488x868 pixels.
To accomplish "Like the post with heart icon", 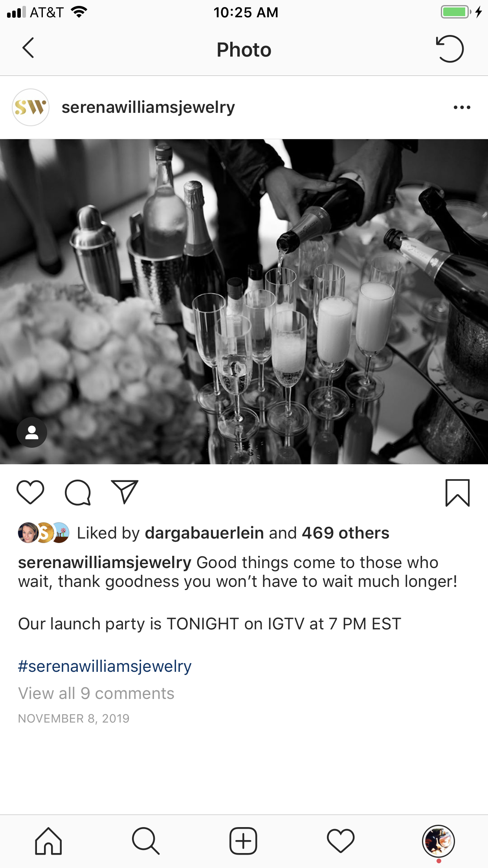I will tap(30, 492).
